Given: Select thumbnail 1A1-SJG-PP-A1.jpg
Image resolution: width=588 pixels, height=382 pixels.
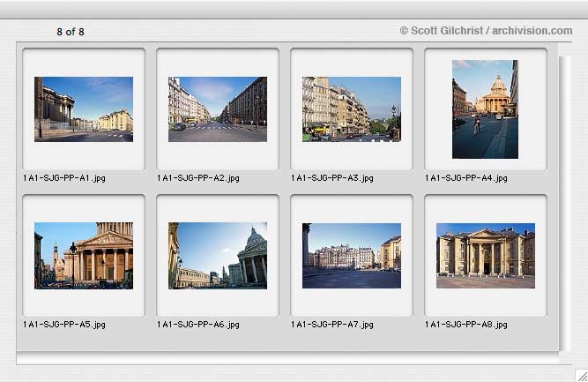Looking at the screenshot, I should pos(84,109).
